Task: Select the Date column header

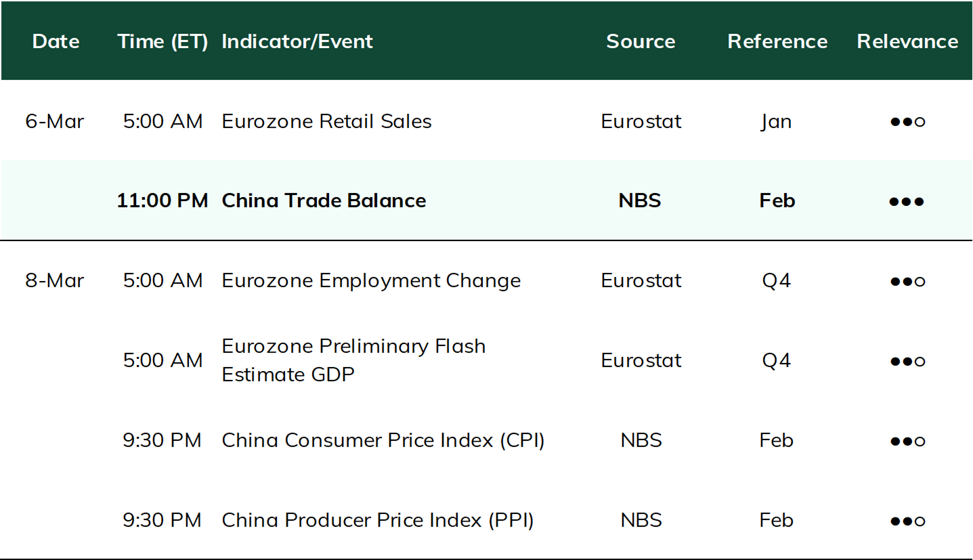Action: 56,41
